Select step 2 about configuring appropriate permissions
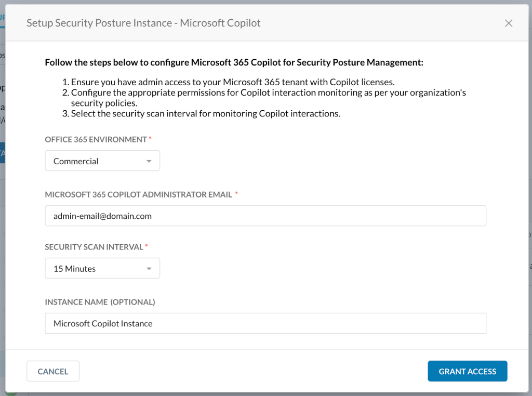The image size is (532, 396). [264, 98]
